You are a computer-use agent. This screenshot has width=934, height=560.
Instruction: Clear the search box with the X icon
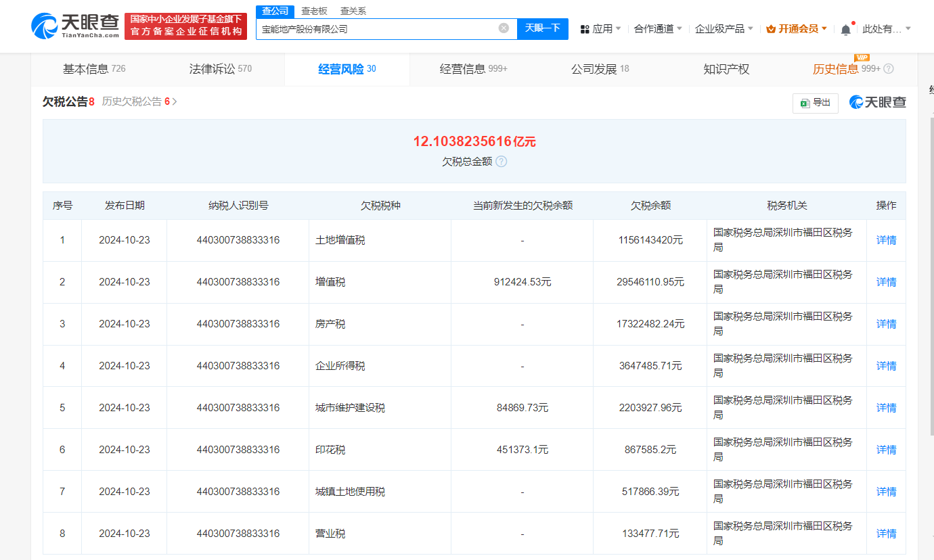point(504,28)
